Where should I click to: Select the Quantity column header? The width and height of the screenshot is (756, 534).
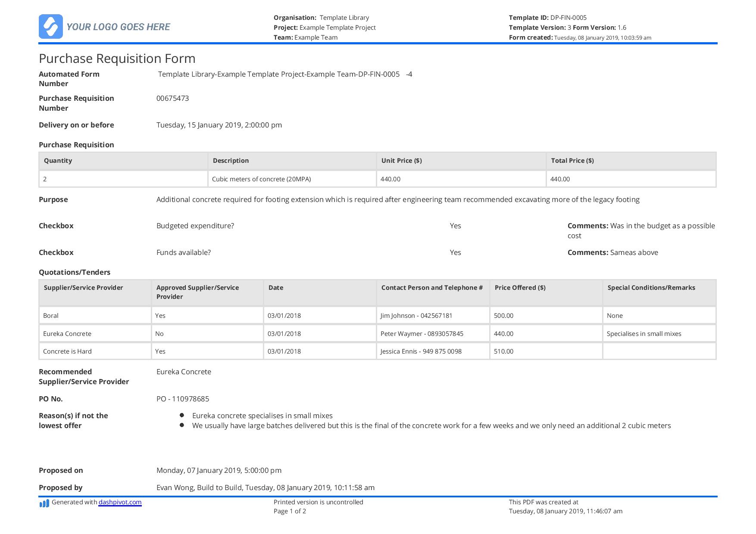[x=57, y=160]
